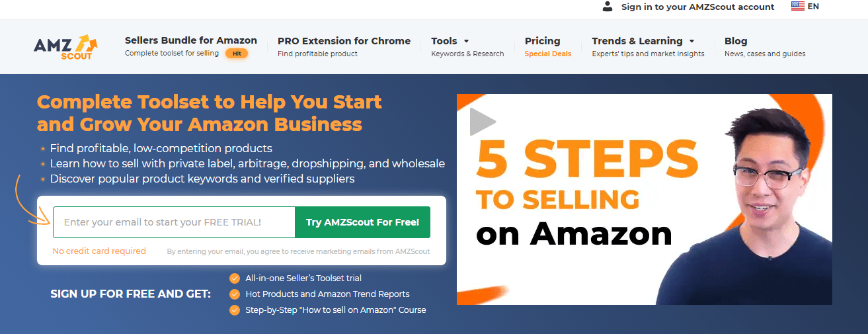
Task: Click Try AMZScout For Free button
Action: coord(362,222)
